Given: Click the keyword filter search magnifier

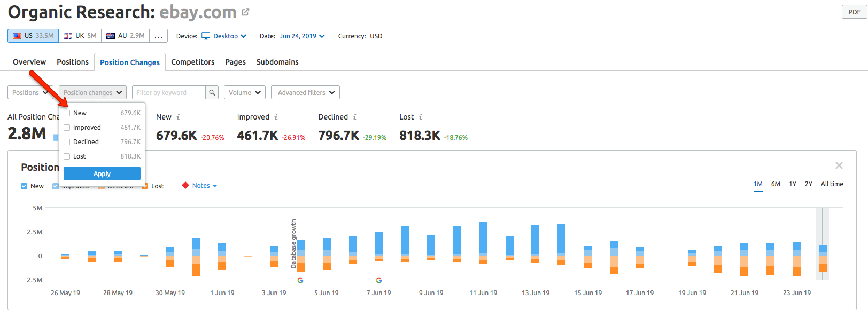Looking at the screenshot, I should (212, 92).
